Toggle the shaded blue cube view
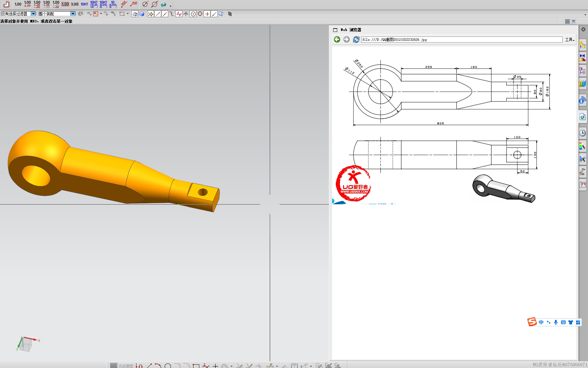Image resolution: width=588 pixels, height=368 pixels. [142, 14]
